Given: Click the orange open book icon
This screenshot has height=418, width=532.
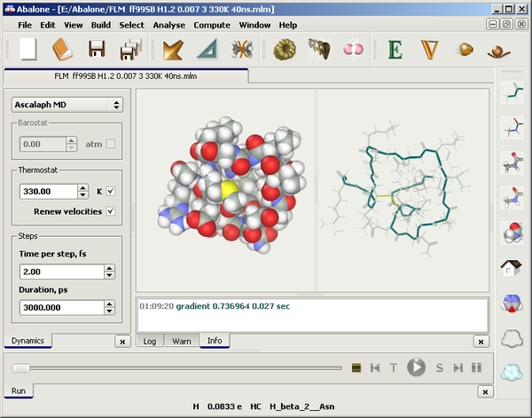Looking at the screenshot, I should coord(63,49).
